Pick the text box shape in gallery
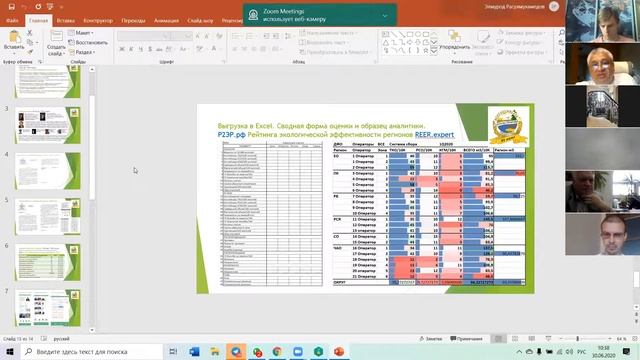 [386, 34]
